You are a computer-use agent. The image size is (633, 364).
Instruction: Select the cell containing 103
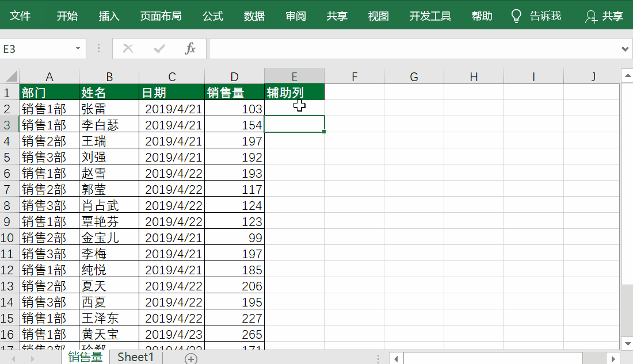234,108
